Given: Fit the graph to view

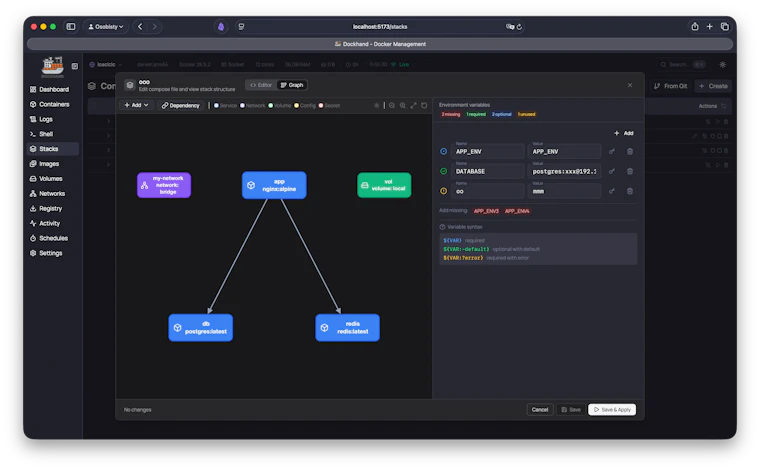Looking at the screenshot, I should pyautogui.click(x=413, y=105).
